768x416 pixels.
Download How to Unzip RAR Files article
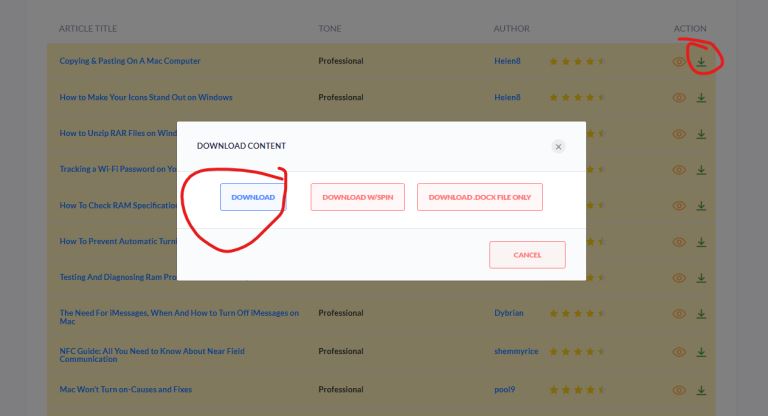coord(701,134)
